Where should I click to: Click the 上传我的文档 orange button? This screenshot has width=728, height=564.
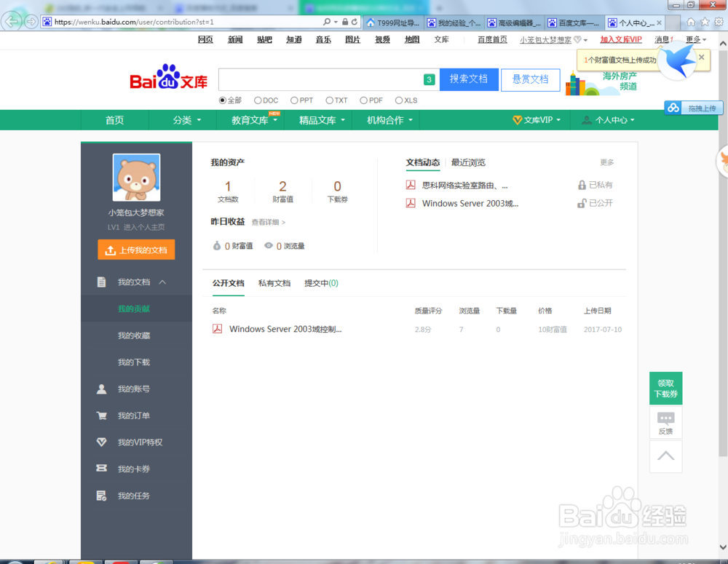pyautogui.click(x=137, y=250)
